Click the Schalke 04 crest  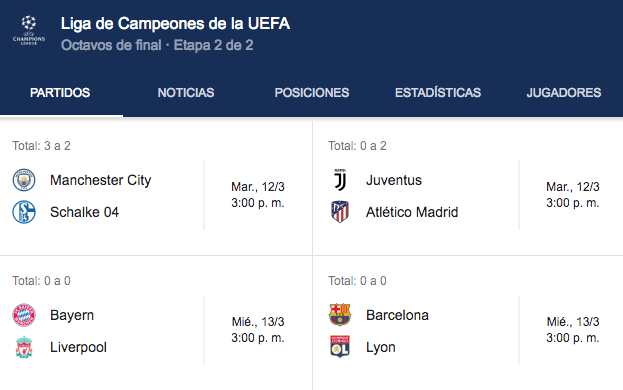tap(24, 212)
